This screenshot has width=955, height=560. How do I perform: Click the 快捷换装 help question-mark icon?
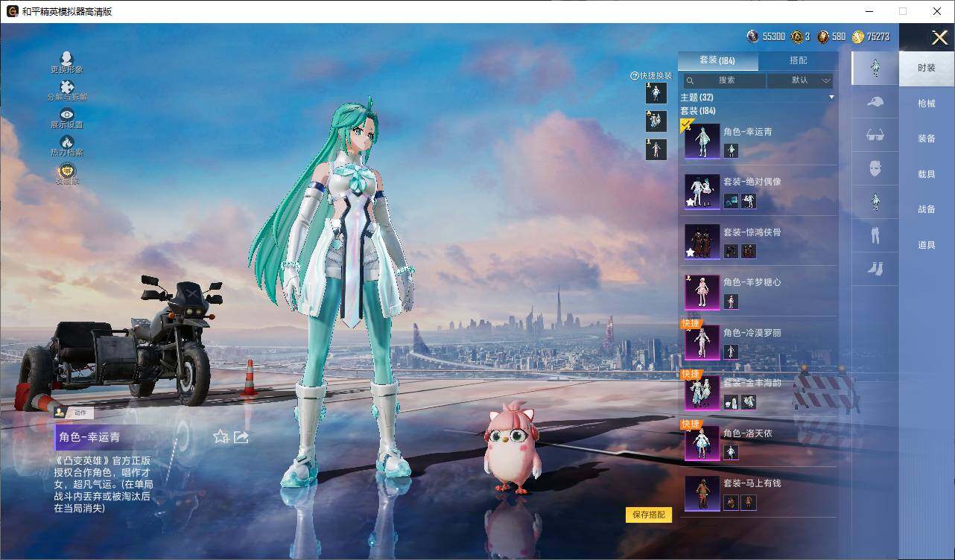[x=635, y=76]
